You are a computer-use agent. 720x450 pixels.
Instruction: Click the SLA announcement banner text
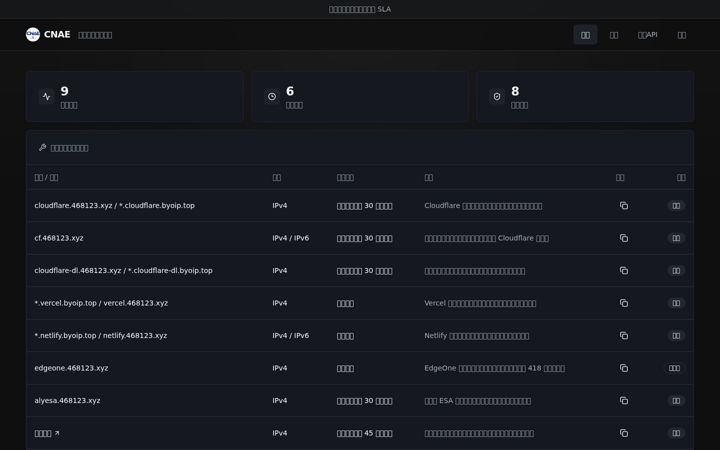tap(360, 9)
